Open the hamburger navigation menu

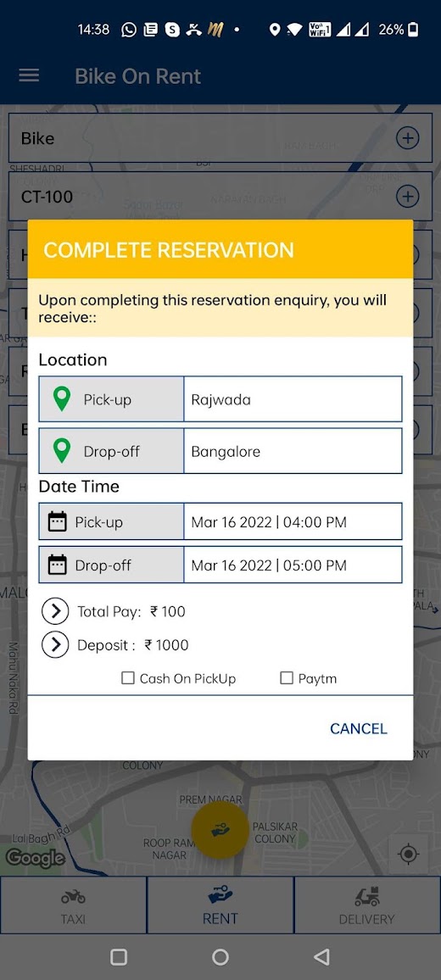(29, 75)
